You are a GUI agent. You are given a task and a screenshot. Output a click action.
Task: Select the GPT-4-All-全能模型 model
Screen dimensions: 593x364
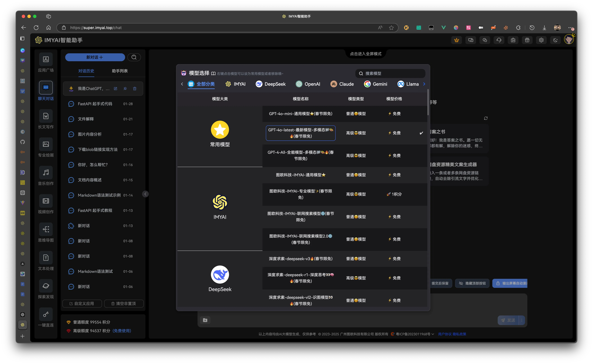[301, 155]
